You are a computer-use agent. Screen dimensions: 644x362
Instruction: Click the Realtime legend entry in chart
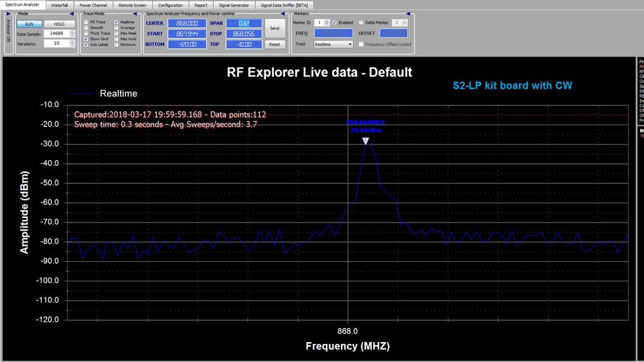pyautogui.click(x=104, y=94)
